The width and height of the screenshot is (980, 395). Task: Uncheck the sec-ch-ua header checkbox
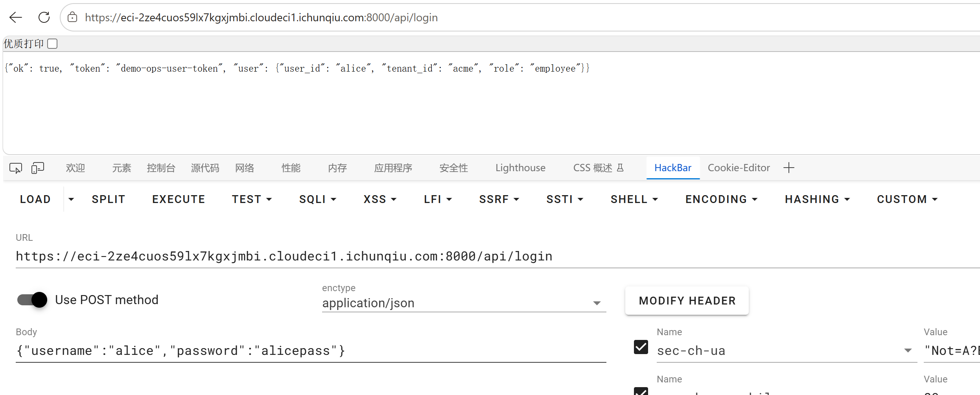point(641,347)
